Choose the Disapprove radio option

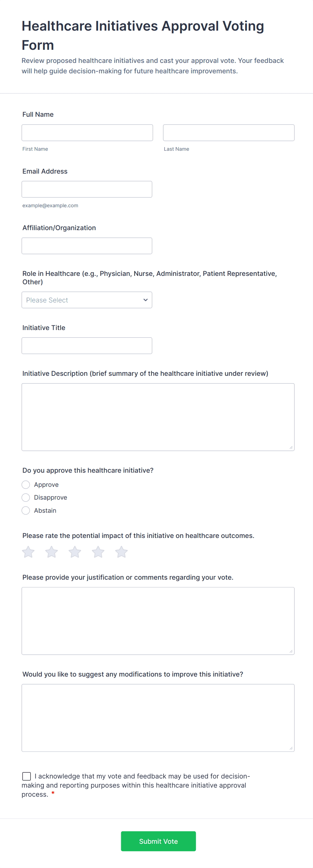pos(26,497)
